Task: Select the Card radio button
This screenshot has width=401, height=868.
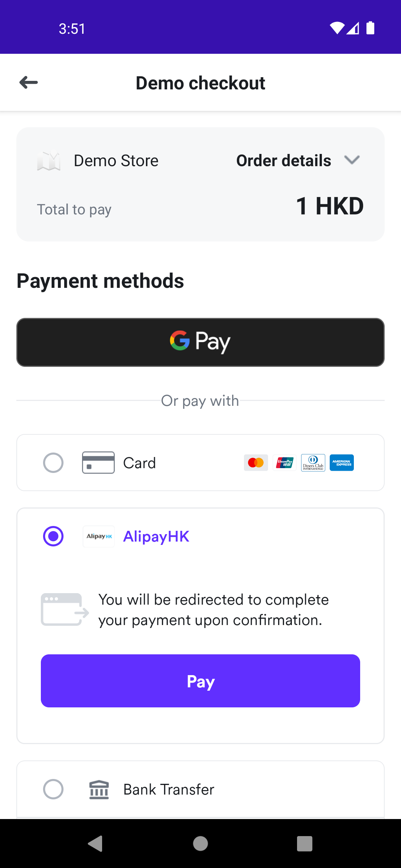Action: tap(53, 463)
